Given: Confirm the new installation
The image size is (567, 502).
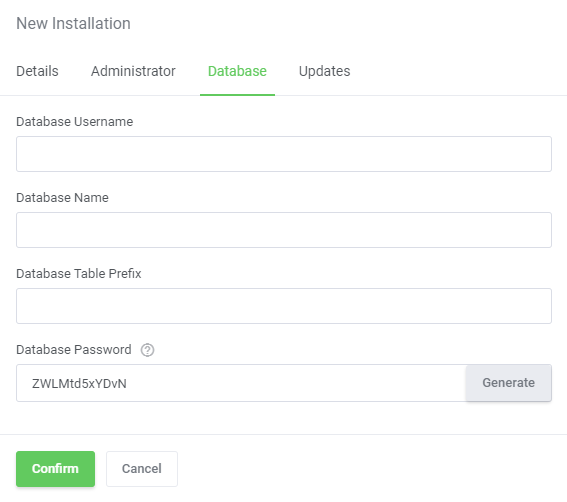Looking at the screenshot, I should (55, 469).
